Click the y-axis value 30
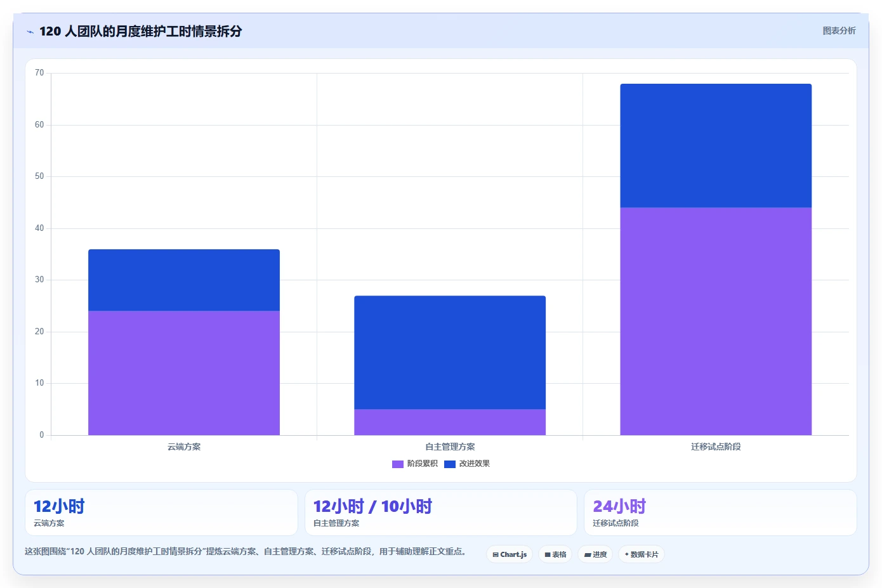 tap(39, 280)
